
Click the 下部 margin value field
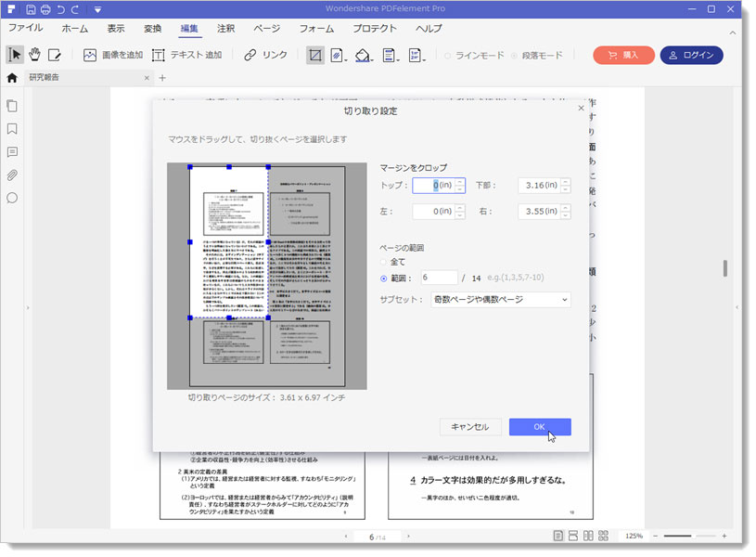pyautogui.click(x=540, y=186)
